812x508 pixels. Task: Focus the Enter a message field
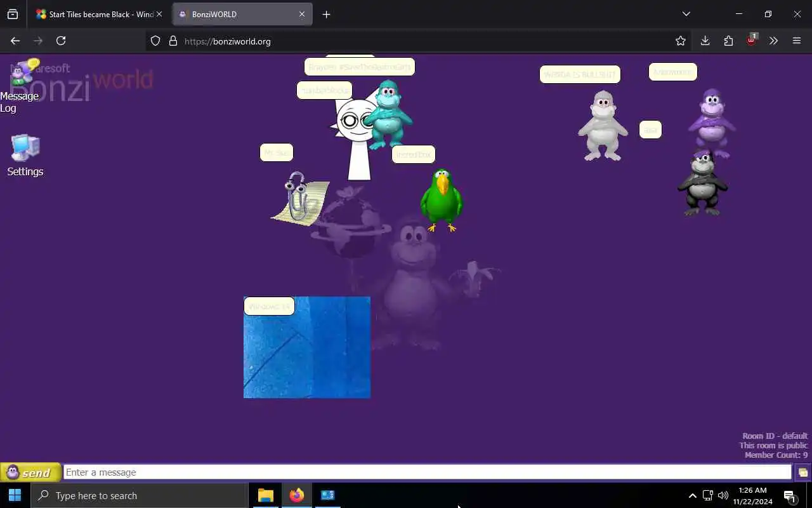tap(428, 472)
